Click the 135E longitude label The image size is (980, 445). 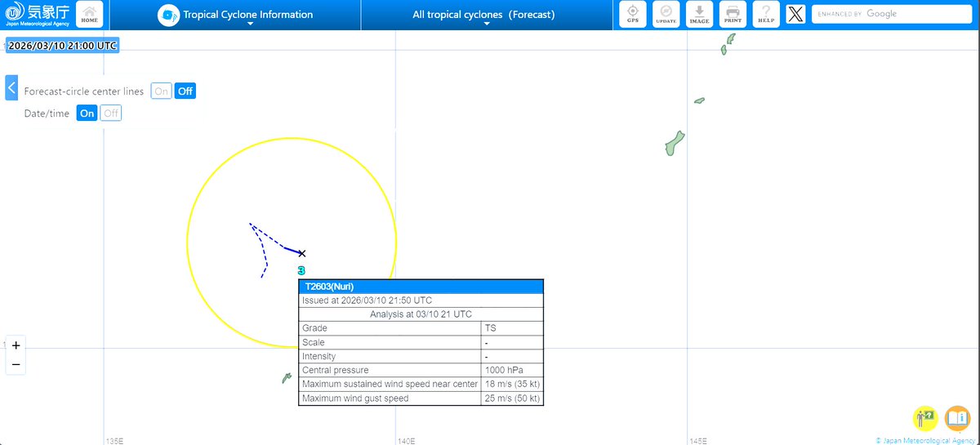click(114, 441)
